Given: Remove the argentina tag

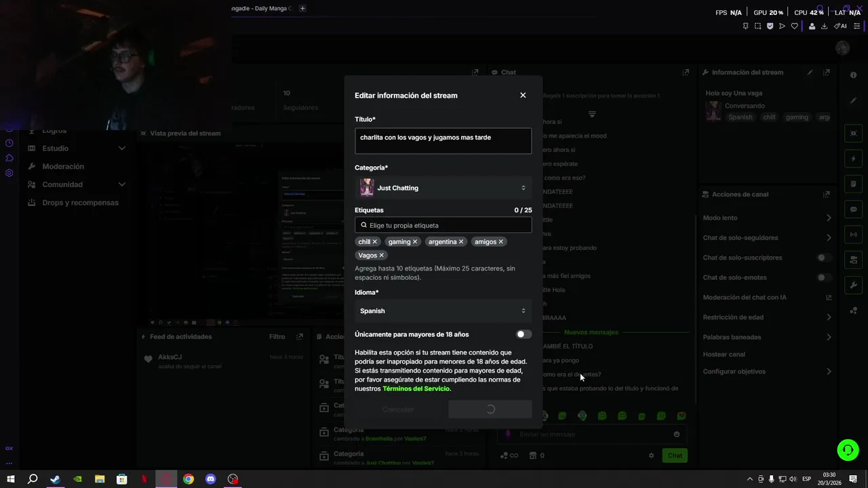Looking at the screenshot, I should 461,242.
